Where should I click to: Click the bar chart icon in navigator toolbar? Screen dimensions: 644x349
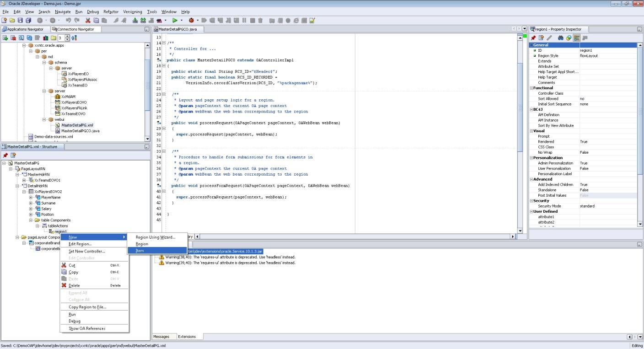[x=45, y=38]
